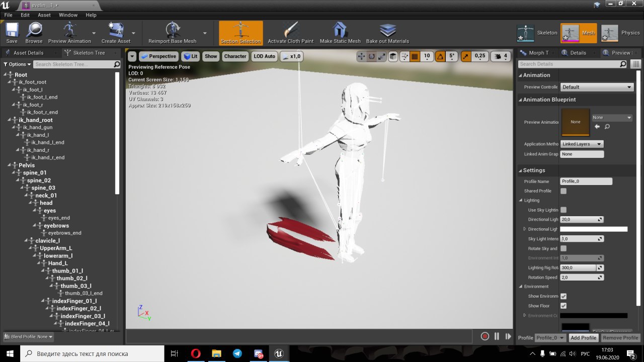
Task: Open the File menu
Action: point(9,15)
